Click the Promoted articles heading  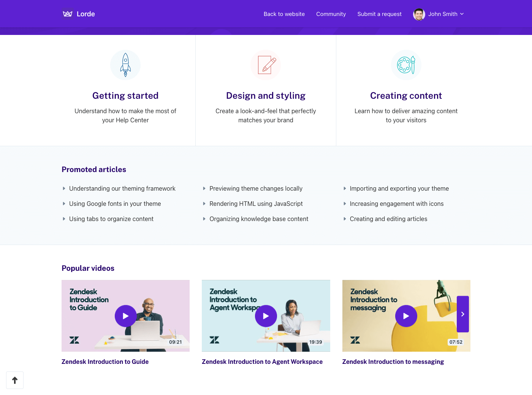point(94,169)
